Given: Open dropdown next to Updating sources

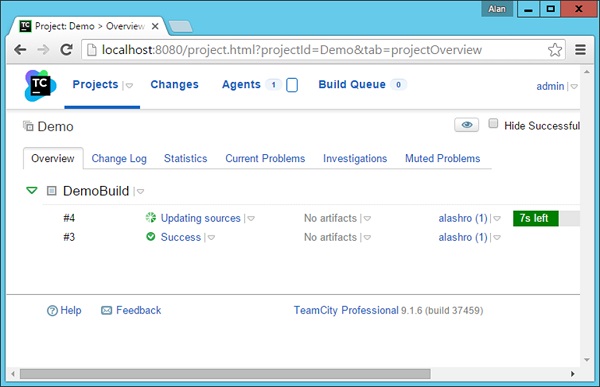Looking at the screenshot, I should 251,219.
